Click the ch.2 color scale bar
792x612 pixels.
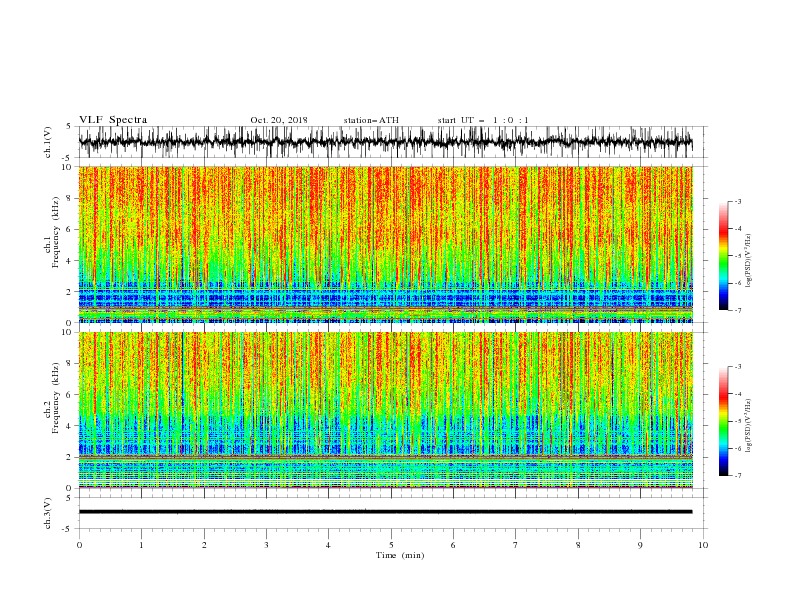(723, 421)
